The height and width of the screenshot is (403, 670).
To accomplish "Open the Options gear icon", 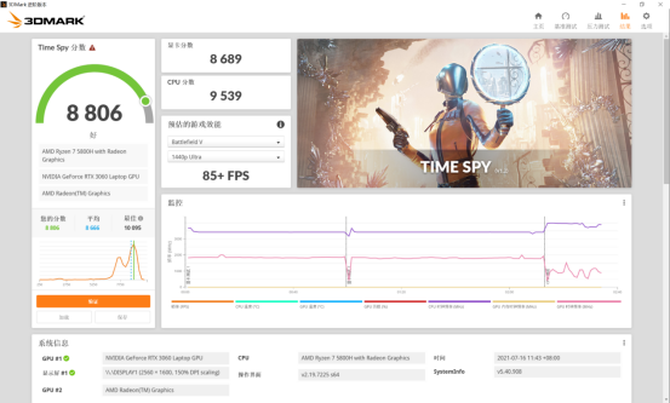I will [x=646, y=16].
